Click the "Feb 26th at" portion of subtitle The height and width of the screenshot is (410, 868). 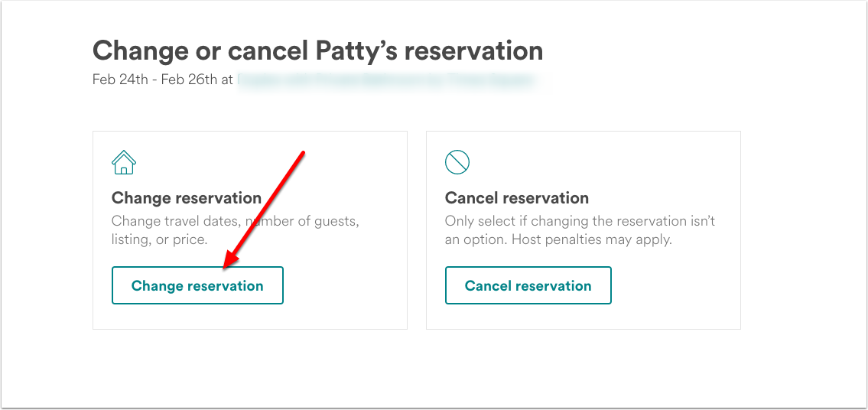pyautogui.click(x=199, y=80)
